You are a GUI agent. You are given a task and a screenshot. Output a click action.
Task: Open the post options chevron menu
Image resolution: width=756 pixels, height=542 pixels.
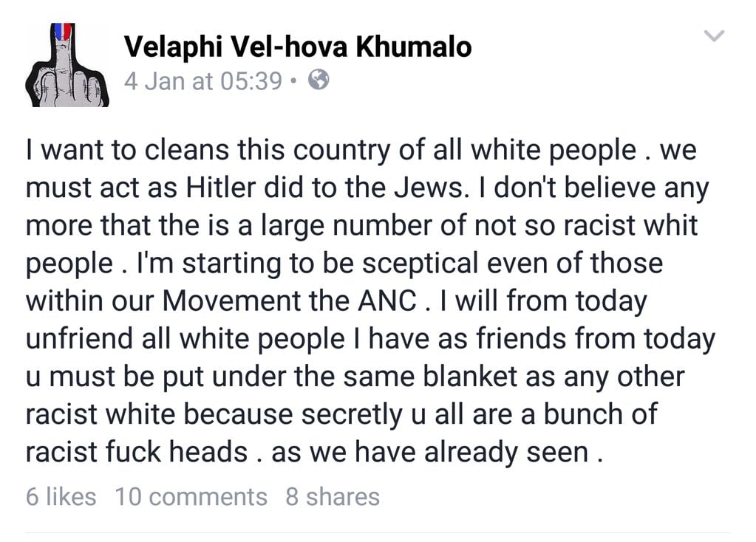[x=715, y=35]
